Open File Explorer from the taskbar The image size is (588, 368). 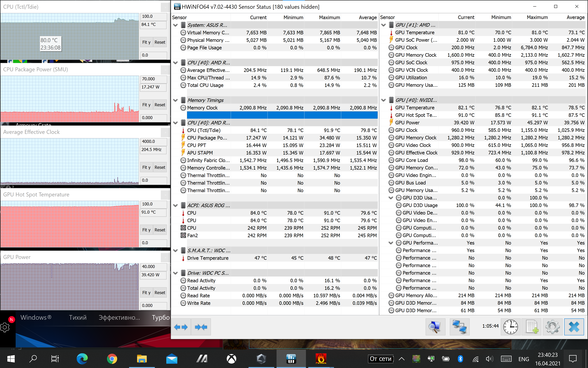[142, 358]
